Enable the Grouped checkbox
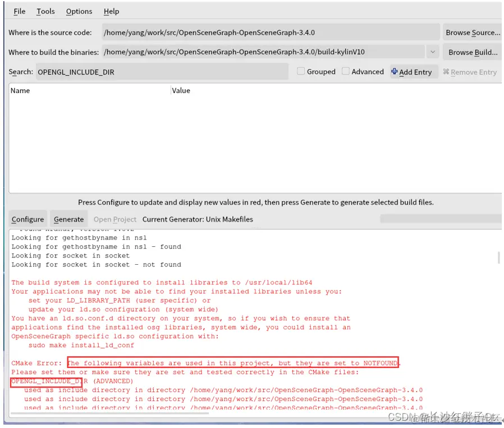Image resolution: width=504 pixels, height=428 pixels. pyautogui.click(x=300, y=71)
